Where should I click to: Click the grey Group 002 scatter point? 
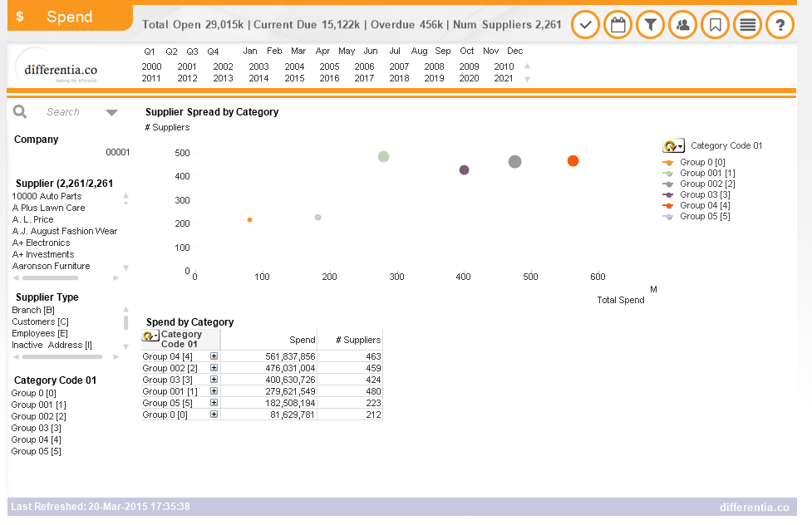(514, 161)
